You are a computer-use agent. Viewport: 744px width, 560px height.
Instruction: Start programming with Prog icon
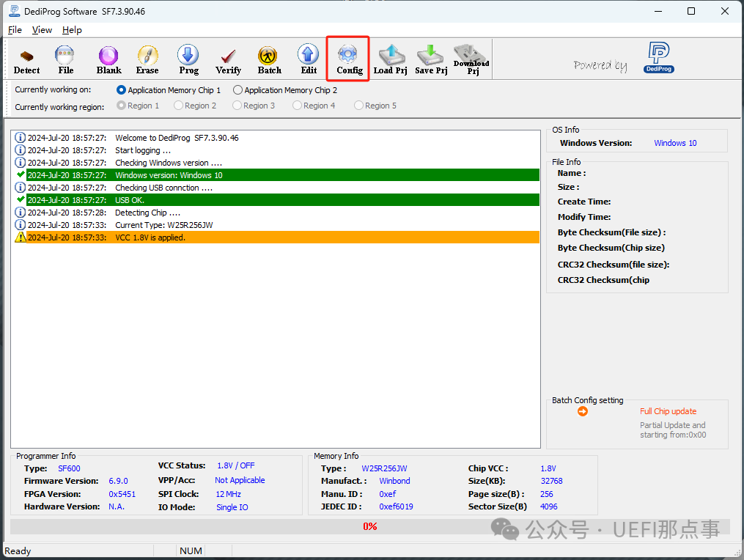click(188, 59)
